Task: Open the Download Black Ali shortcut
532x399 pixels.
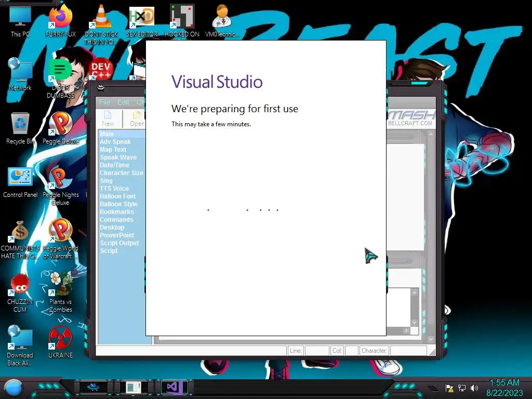Action: (20, 345)
